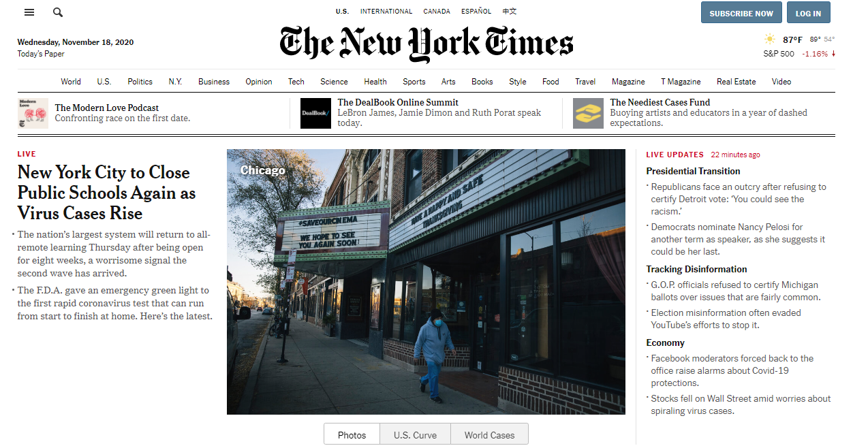Click the date Wednesday, November 18, 2020
The image size is (868, 448).
[x=76, y=42]
